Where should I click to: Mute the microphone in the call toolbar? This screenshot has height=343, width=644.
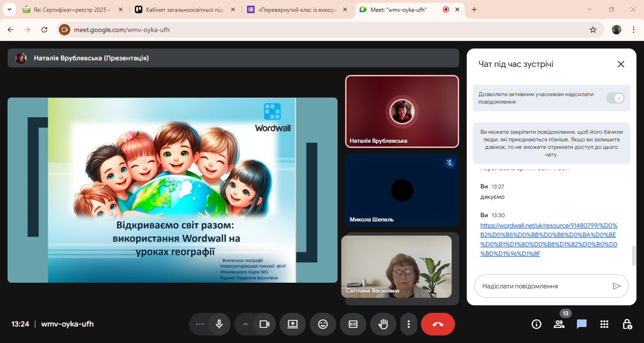pos(219,324)
